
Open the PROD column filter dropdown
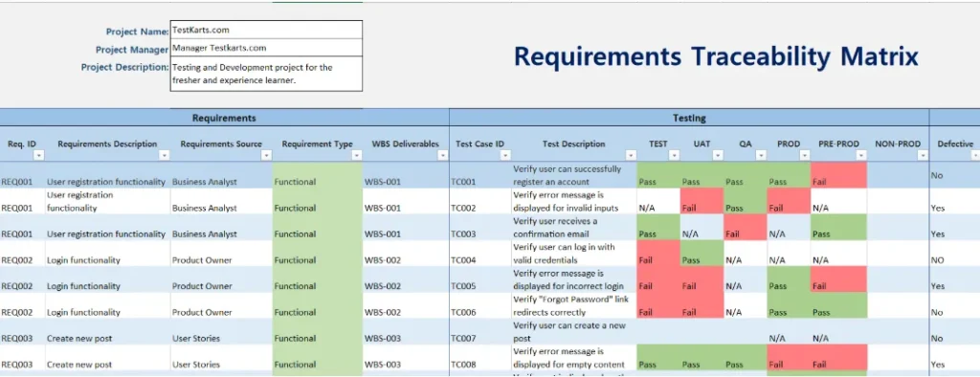click(804, 155)
